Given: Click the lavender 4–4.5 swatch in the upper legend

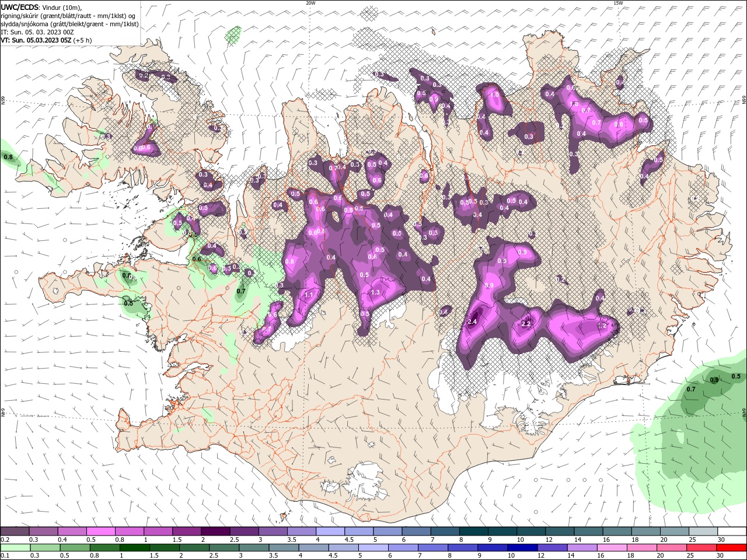Looking at the screenshot, I should point(330,531).
